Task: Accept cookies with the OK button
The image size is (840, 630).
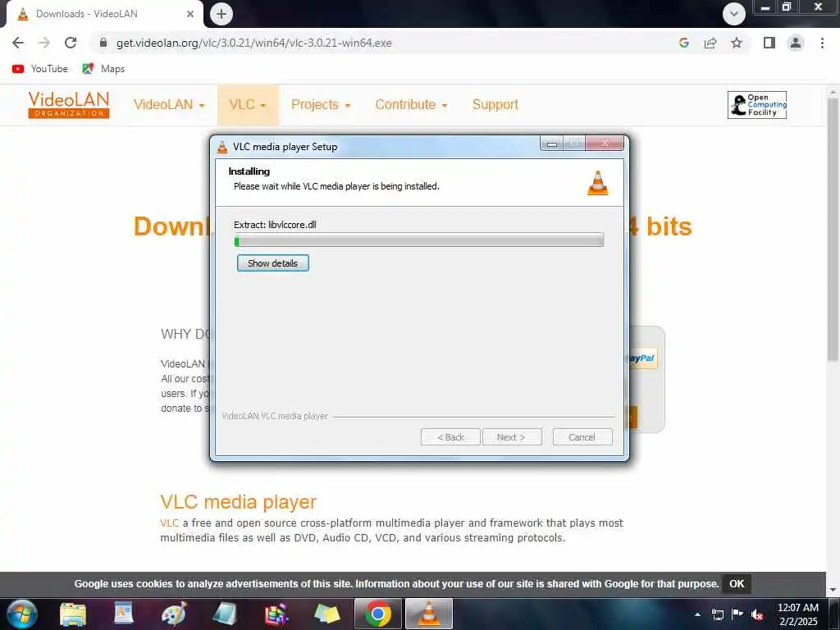Action: coord(737,584)
